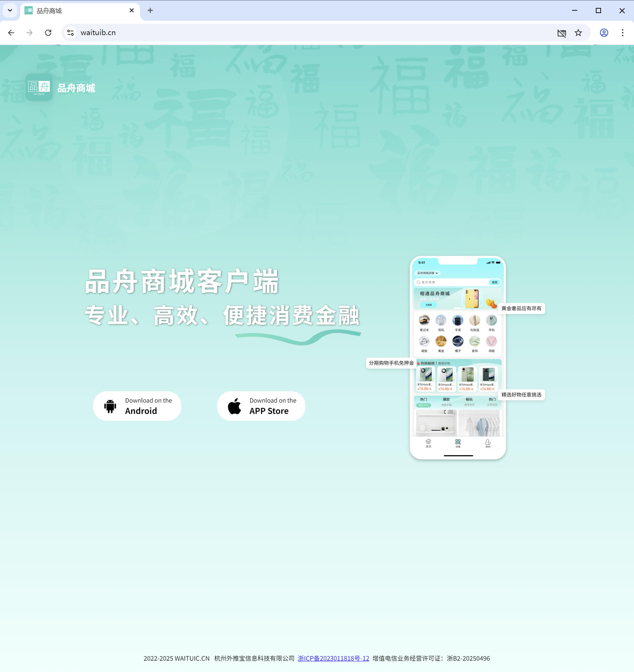Go back to previous page
Image resolution: width=634 pixels, height=672 pixels.
click(x=11, y=33)
